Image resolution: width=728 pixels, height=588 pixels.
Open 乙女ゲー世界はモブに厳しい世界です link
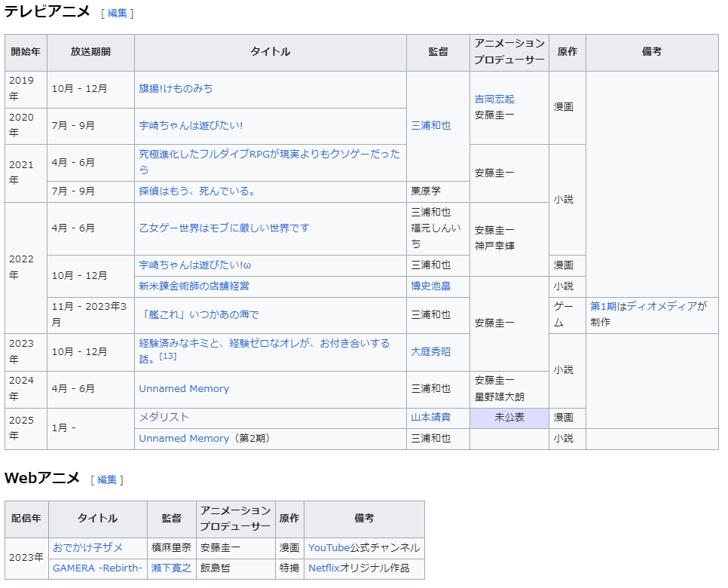224,228
